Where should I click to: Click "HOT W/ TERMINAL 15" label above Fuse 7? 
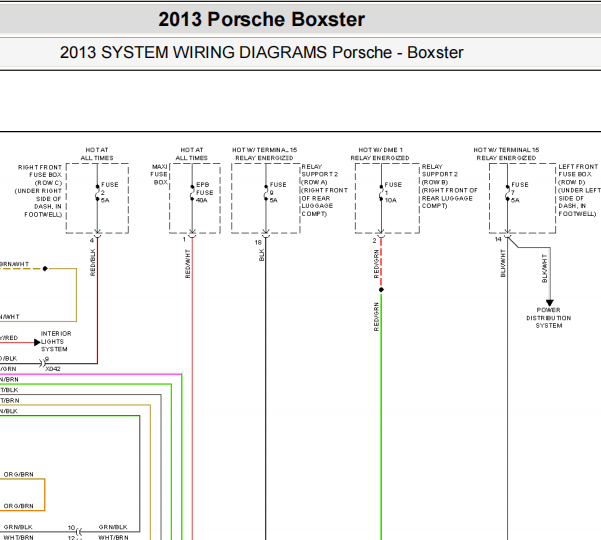pyautogui.click(x=506, y=150)
